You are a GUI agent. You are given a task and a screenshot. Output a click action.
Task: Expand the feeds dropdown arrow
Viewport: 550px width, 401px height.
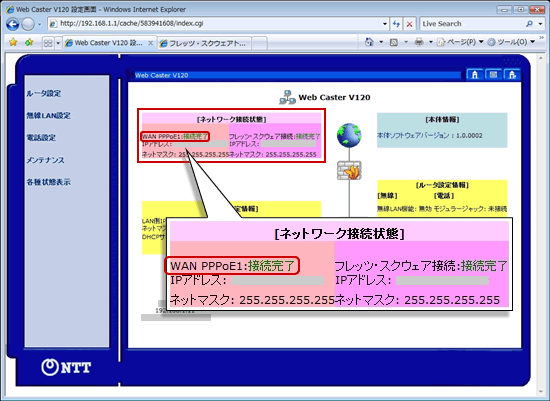[x=406, y=42]
